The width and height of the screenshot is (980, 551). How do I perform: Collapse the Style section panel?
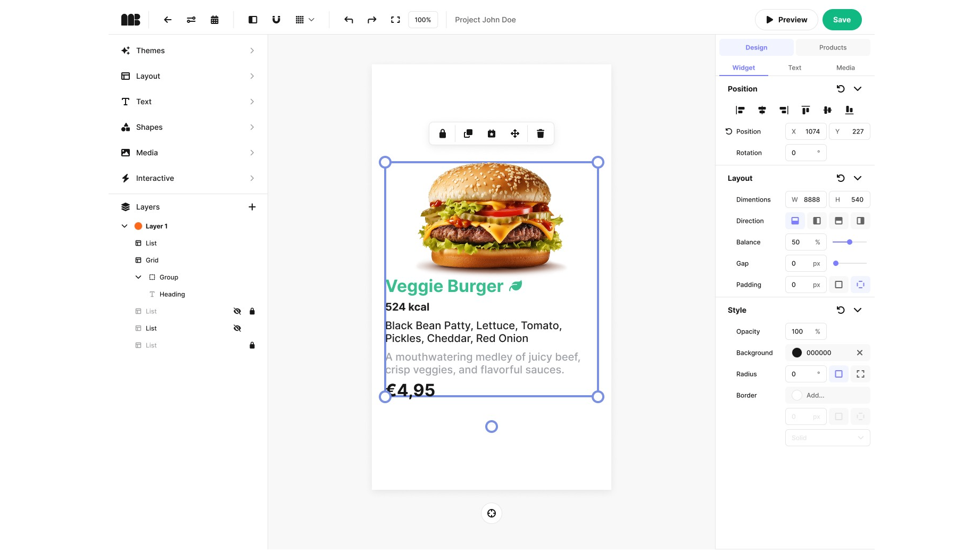point(858,310)
